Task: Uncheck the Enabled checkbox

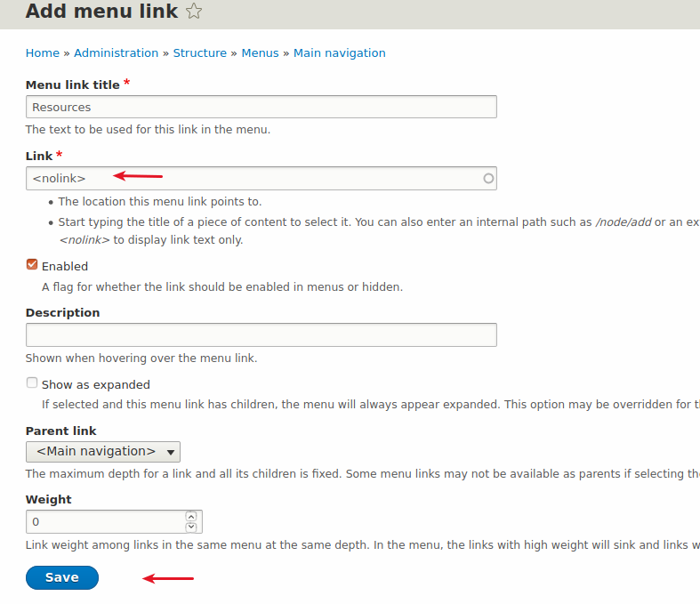Action: [32, 265]
